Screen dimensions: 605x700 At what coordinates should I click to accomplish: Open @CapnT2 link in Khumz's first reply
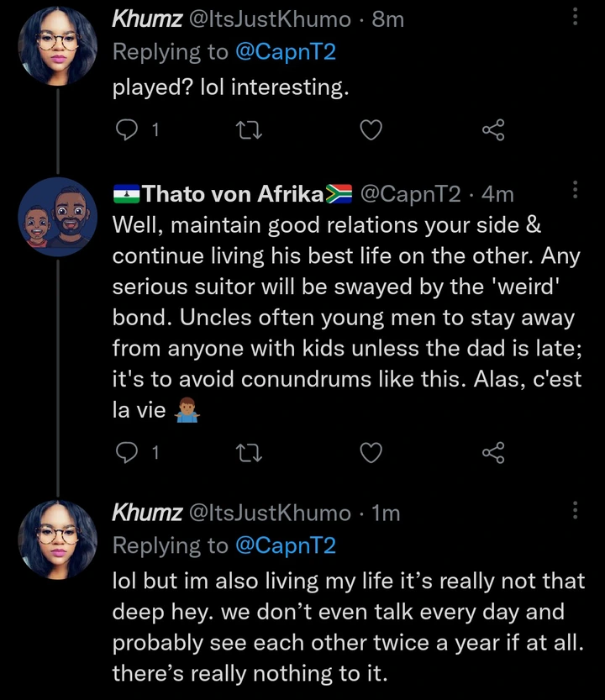[x=287, y=51]
